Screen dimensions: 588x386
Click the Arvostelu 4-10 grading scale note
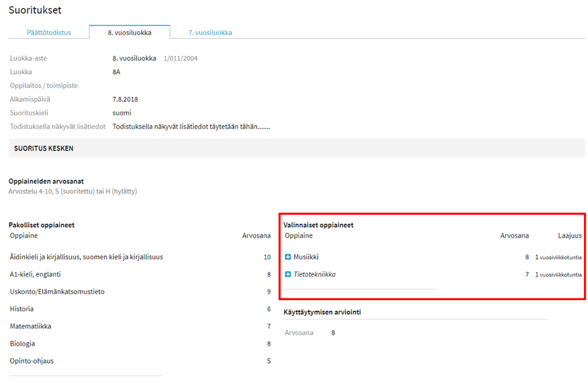point(73,191)
